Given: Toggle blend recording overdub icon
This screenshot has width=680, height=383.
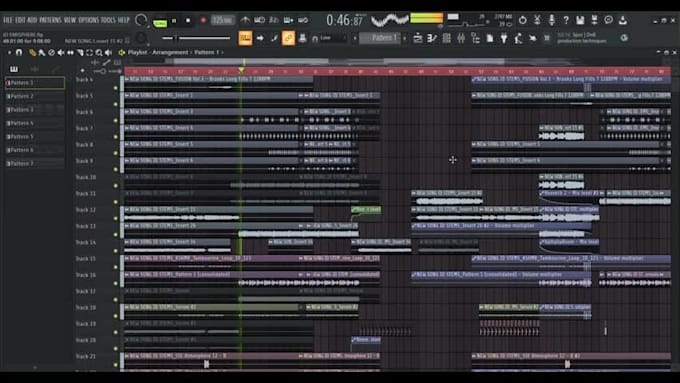Looking at the screenshot, I should point(288,20).
